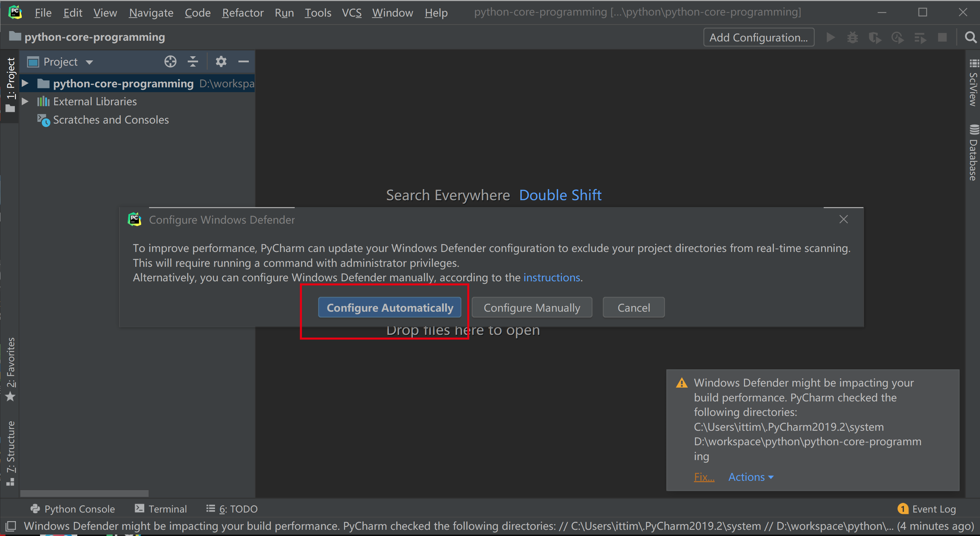Click the Concurrency diagram run icon
Image resolution: width=980 pixels, height=536 pixels.
(920, 37)
